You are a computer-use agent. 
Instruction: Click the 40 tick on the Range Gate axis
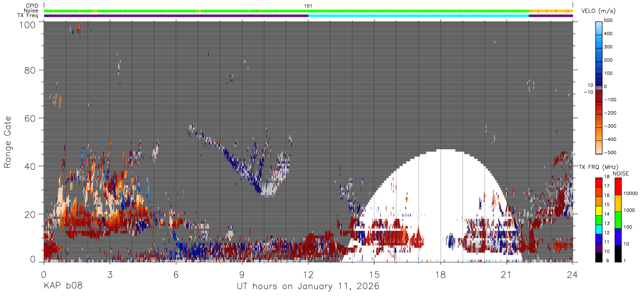click(30, 166)
